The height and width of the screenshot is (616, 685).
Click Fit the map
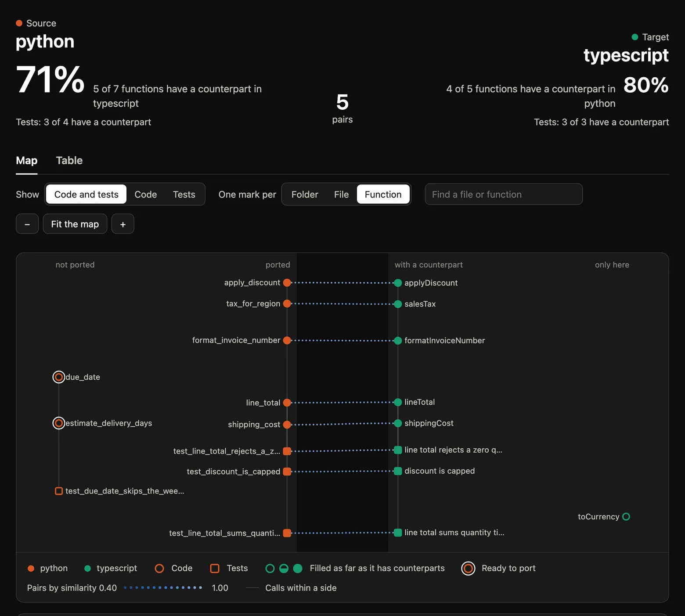point(75,224)
